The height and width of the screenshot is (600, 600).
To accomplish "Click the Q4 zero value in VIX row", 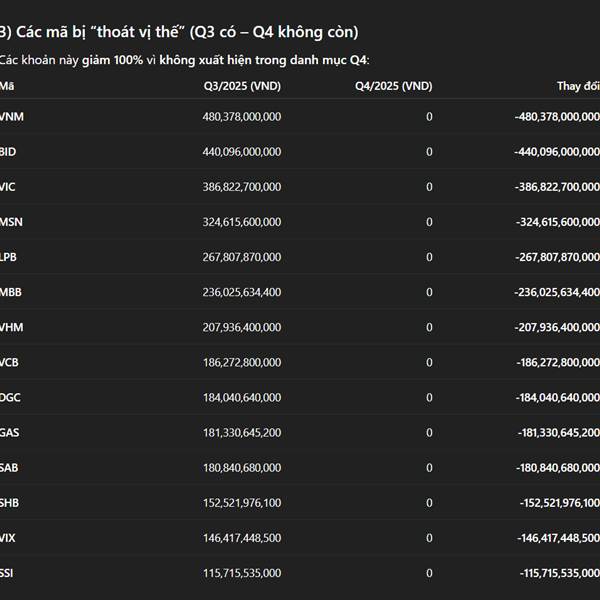I will tap(429, 537).
